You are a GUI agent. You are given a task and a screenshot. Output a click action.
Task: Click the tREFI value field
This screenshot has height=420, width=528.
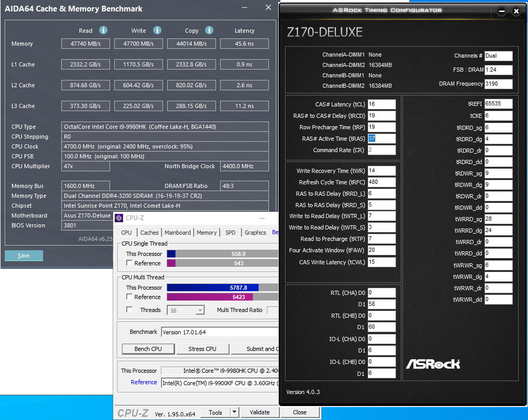coord(498,104)
